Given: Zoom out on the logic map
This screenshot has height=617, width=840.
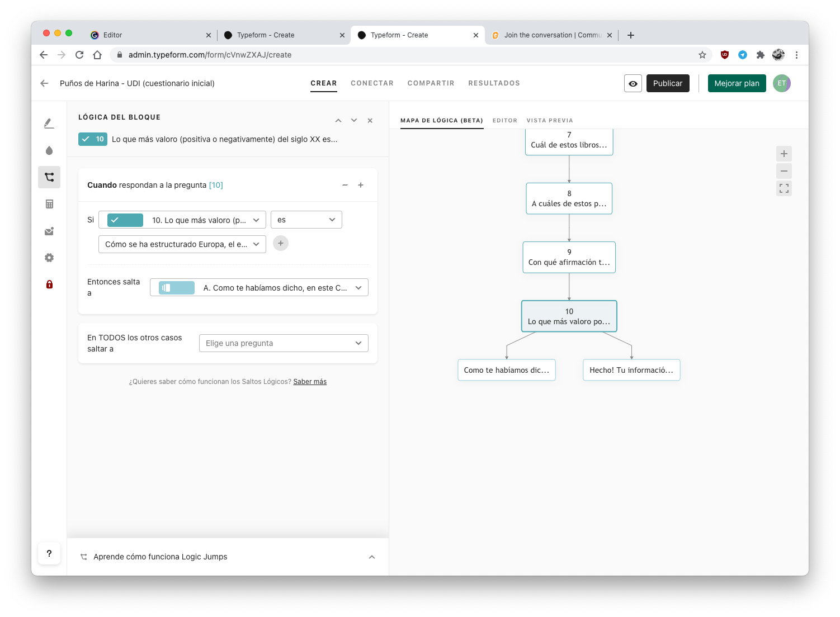Looking at the screenshot, I should coord(784,171).
